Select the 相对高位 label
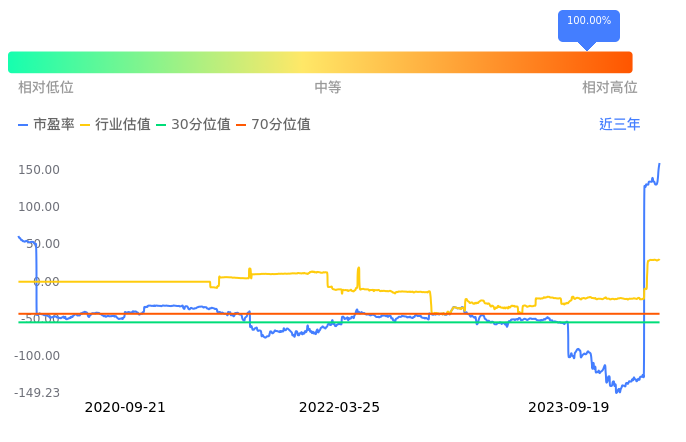Screen dimensions: 686x442 [x=610, y=88]
